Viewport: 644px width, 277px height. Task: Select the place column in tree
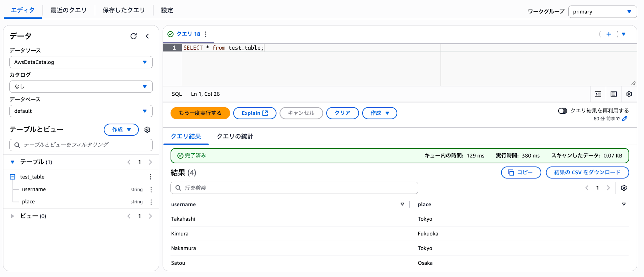28,202
